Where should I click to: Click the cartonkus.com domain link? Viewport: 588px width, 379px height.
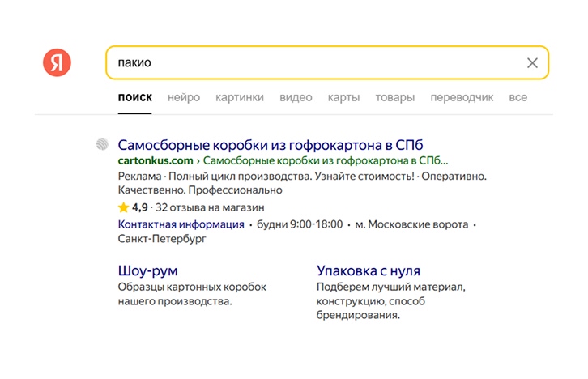pyautogui.click(x=156, y=161)
